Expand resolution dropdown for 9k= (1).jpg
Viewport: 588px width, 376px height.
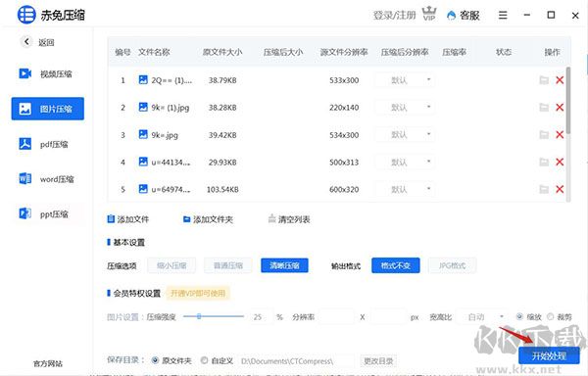click(405, 107)
